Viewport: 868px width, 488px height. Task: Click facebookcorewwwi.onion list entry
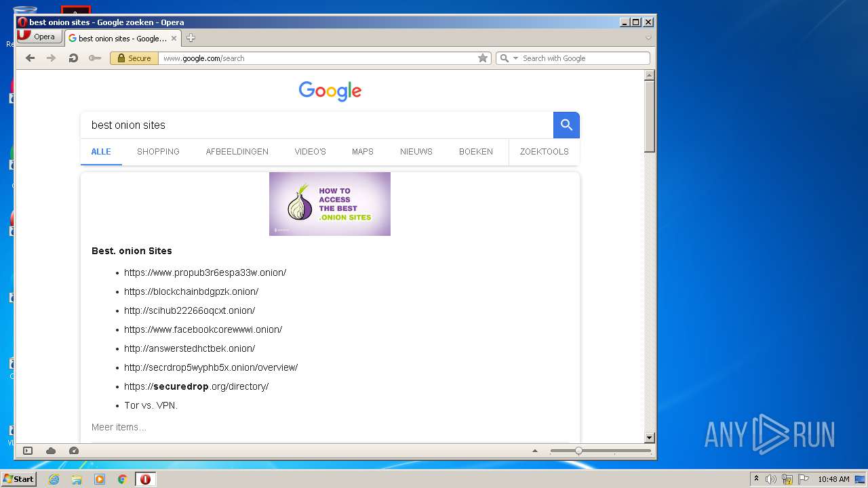[x=203, y=329]
